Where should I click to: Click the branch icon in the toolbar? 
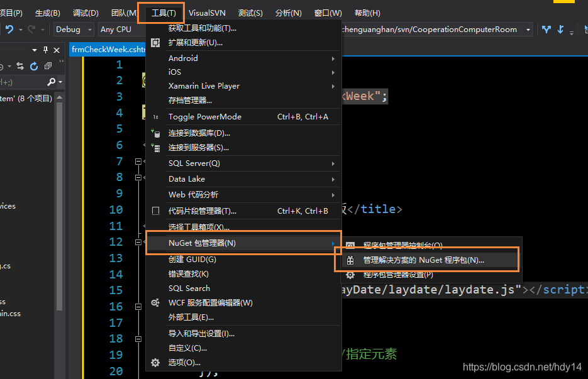546,30
